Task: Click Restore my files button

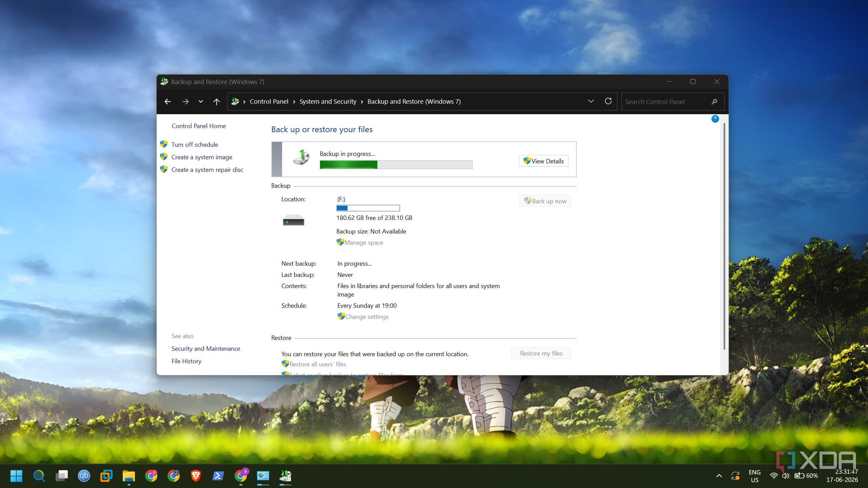Action: point(541,353)
